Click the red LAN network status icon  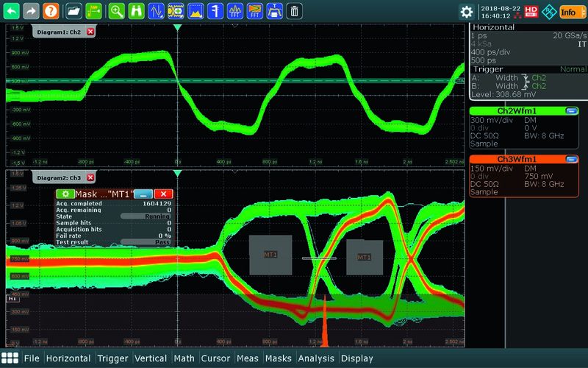[x=518, y=15]
